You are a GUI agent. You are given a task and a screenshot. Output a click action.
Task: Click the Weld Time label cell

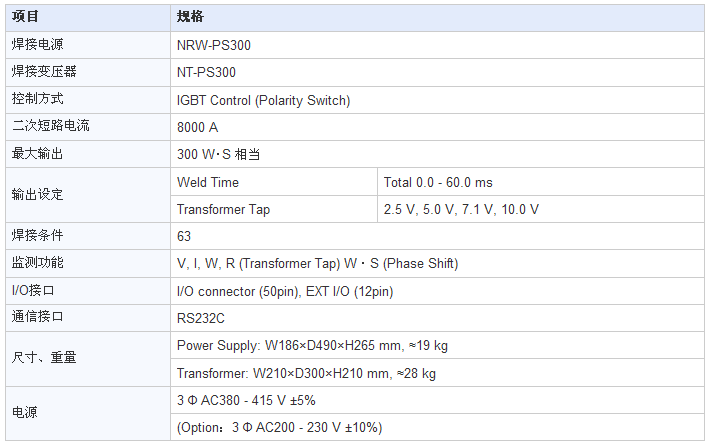tap(208, 182)
